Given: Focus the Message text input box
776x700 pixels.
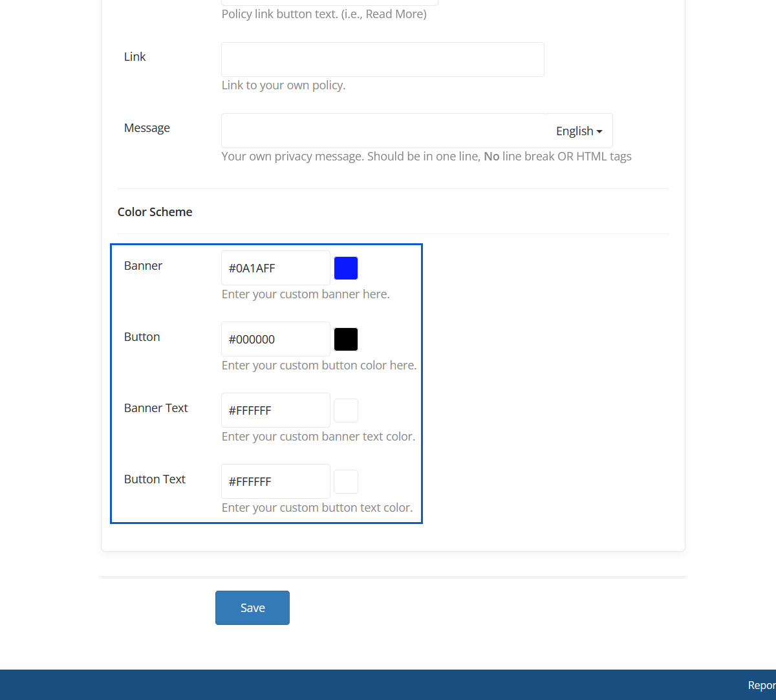Looking at the screenshot, I should [383, 131].
